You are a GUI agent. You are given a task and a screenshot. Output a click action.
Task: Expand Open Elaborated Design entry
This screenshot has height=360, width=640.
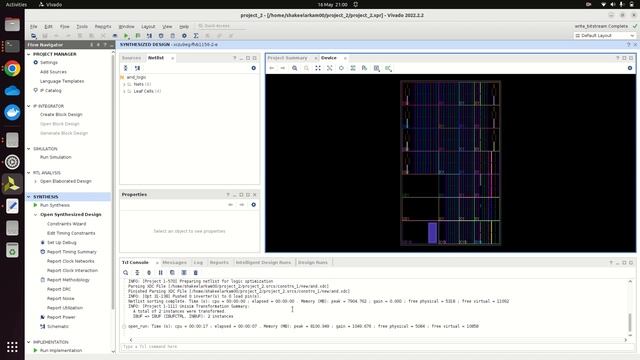(x=36, y=181)
